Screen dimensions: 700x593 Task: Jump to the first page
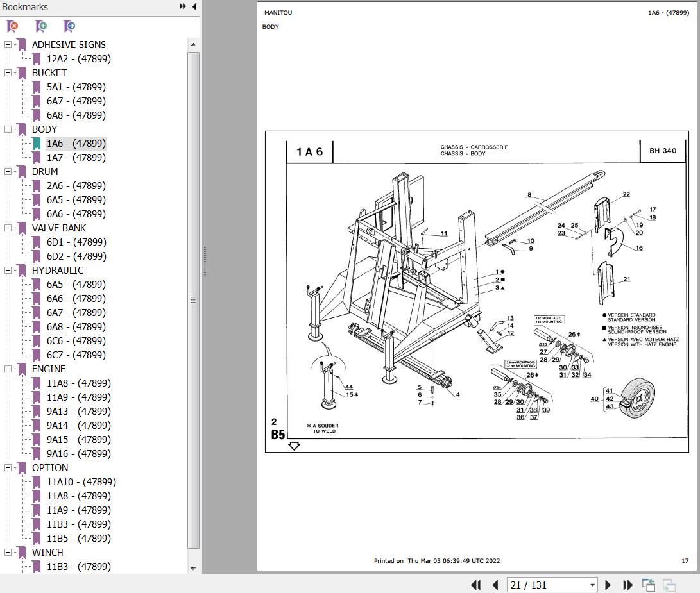(x=475, y=585)
